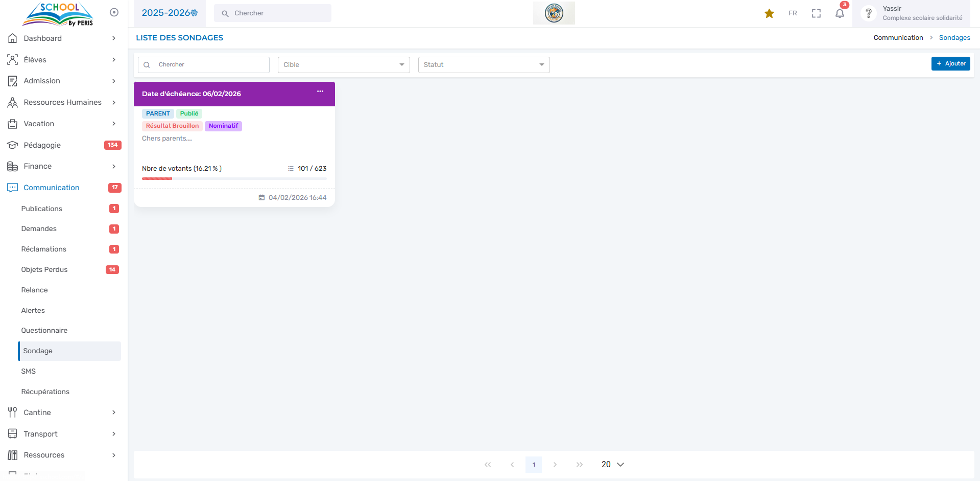The width and height of the screenshot is (980, 481).
Task: Switch language using the FR toggle
Action: click(x=793, y=13)
